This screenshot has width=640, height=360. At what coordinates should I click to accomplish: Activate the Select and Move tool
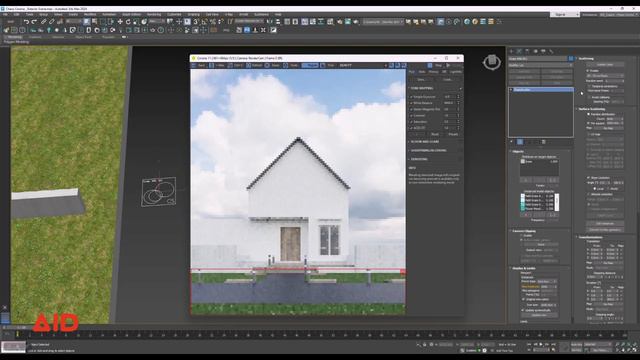[120, 21]
